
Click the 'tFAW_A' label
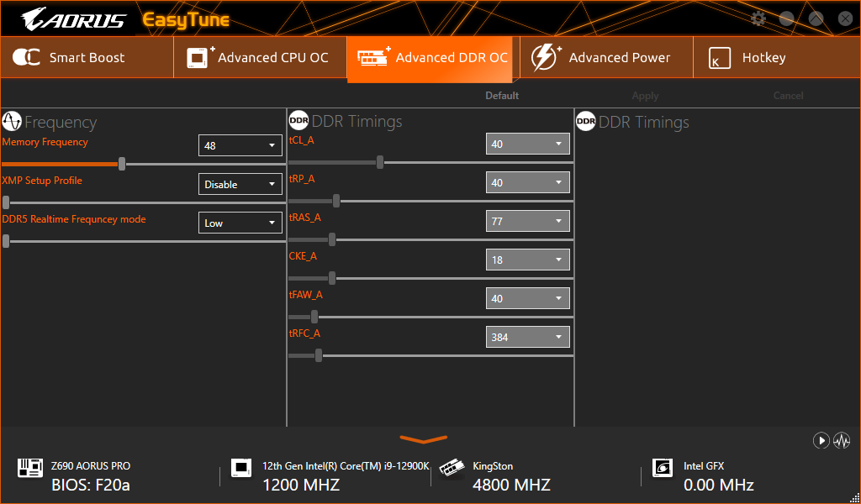tap(306, 295)
